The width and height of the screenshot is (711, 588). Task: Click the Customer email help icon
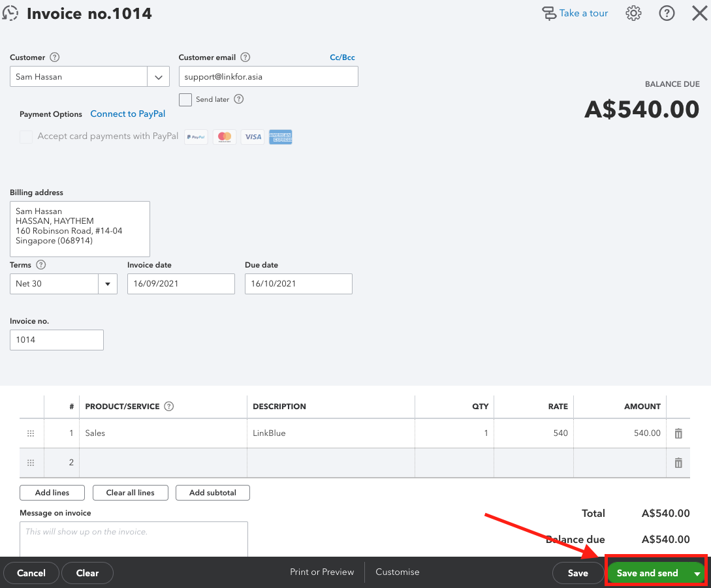coord(245,57)
